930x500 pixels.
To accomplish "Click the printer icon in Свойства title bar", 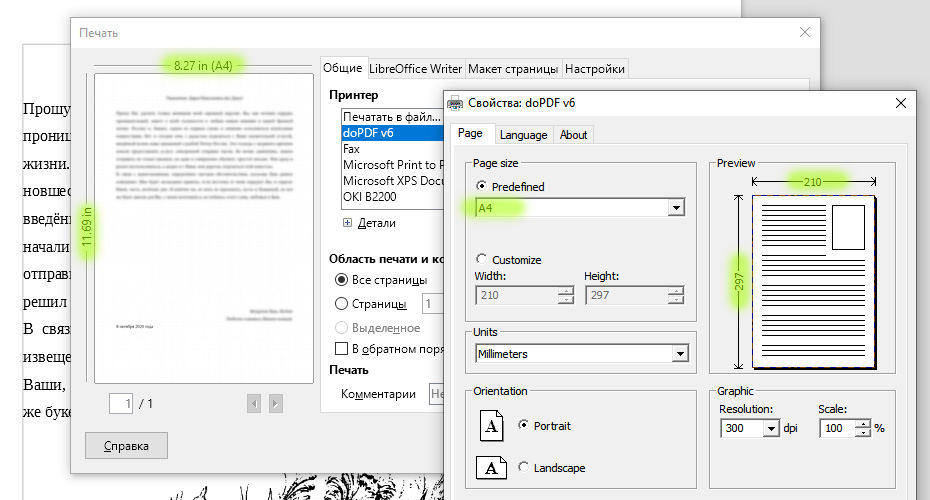I will tap(455, 102).
